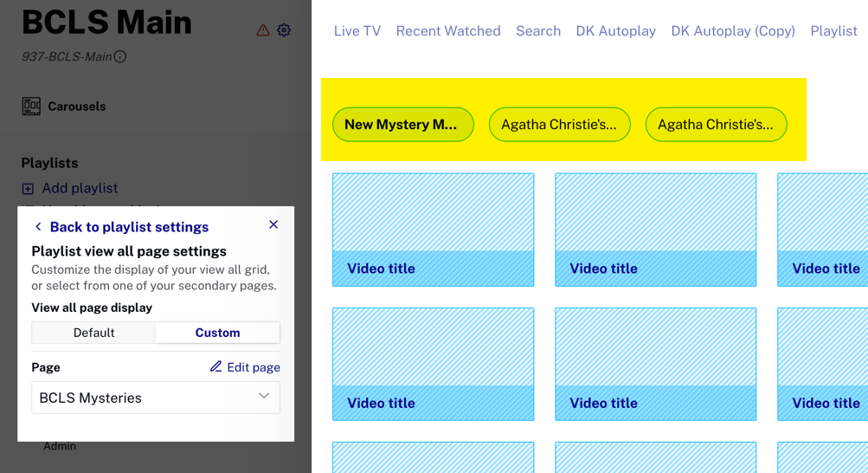The image size is (868, 473).
Task: Select the Default display option
Action: (93, 333)
